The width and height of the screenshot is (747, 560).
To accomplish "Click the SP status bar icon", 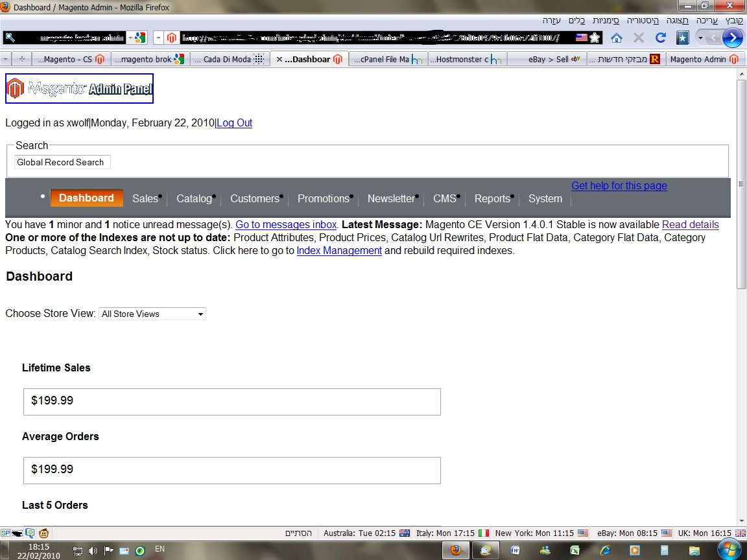I will coord(5,533).
